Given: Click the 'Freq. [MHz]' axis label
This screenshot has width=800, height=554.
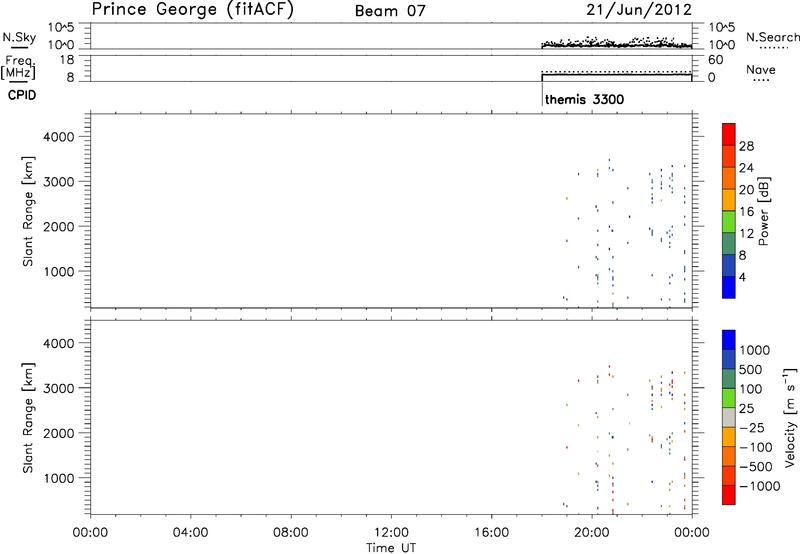Looking at the screenshot, I should [x=18, y=67].
